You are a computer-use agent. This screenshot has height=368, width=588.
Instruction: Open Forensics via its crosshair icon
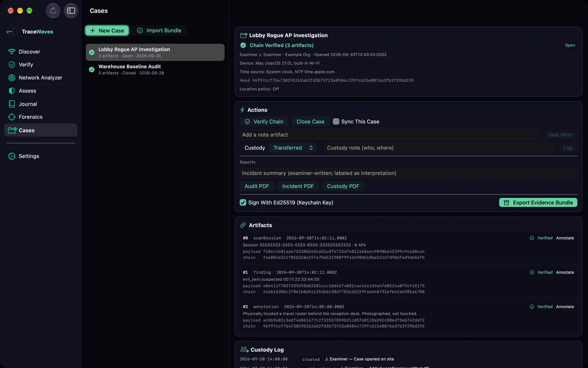pos(12,117)
